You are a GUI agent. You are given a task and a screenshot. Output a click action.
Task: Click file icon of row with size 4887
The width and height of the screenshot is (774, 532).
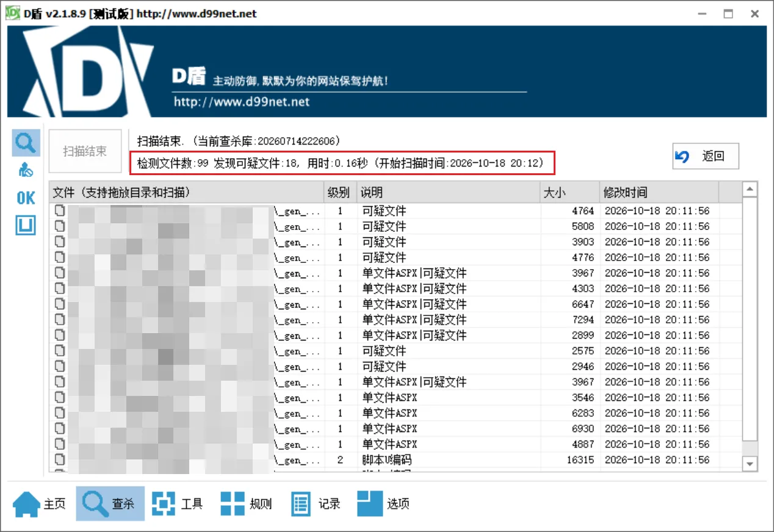coord(59,444)
